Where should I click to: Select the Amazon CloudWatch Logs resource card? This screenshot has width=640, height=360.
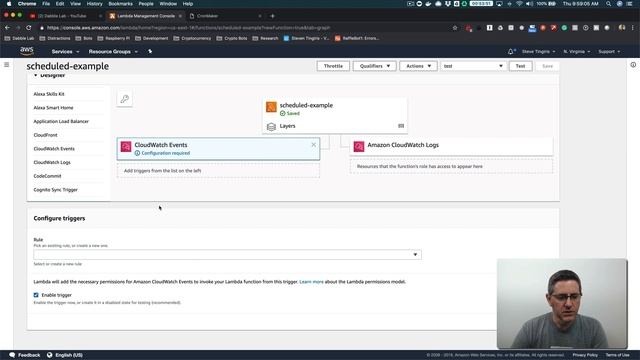coord(451,146)
